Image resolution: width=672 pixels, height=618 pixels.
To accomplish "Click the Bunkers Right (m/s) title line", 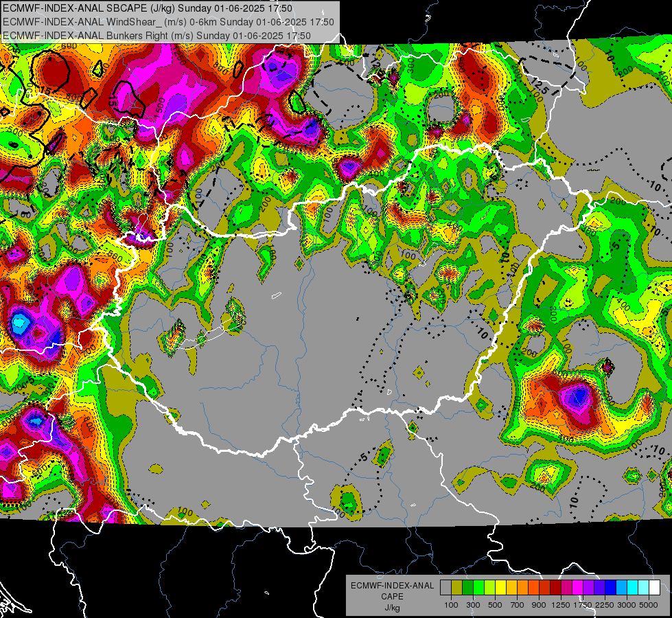I will tap(157, 36).
